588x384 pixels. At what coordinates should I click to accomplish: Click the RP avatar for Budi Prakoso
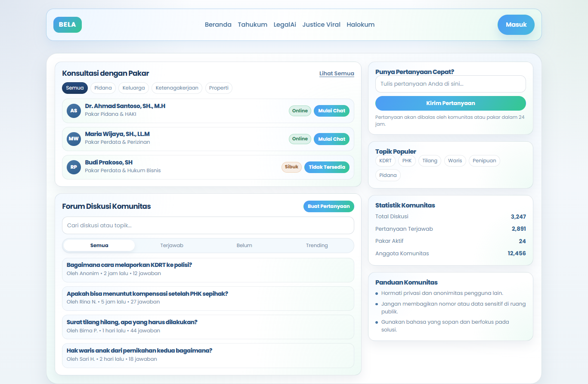point(74,167)
